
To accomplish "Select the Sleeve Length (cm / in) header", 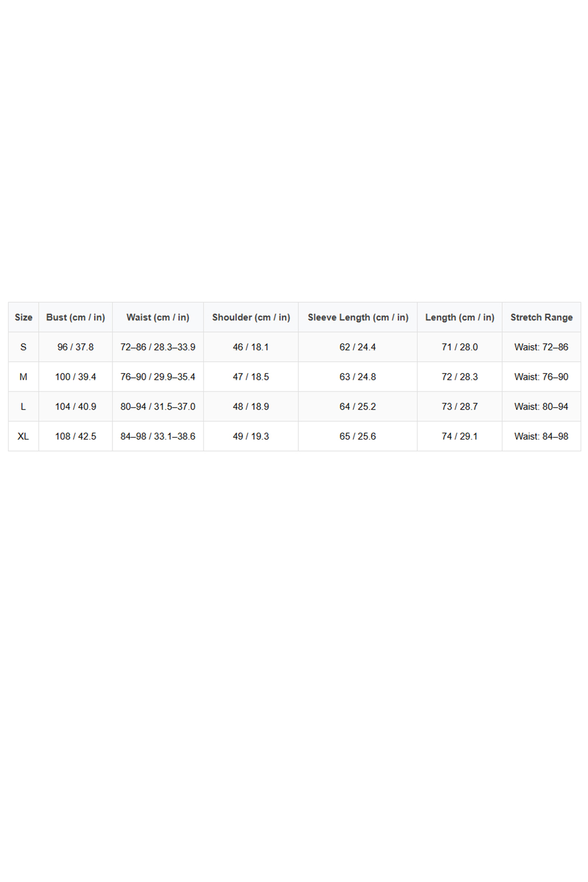I will 358,317.
